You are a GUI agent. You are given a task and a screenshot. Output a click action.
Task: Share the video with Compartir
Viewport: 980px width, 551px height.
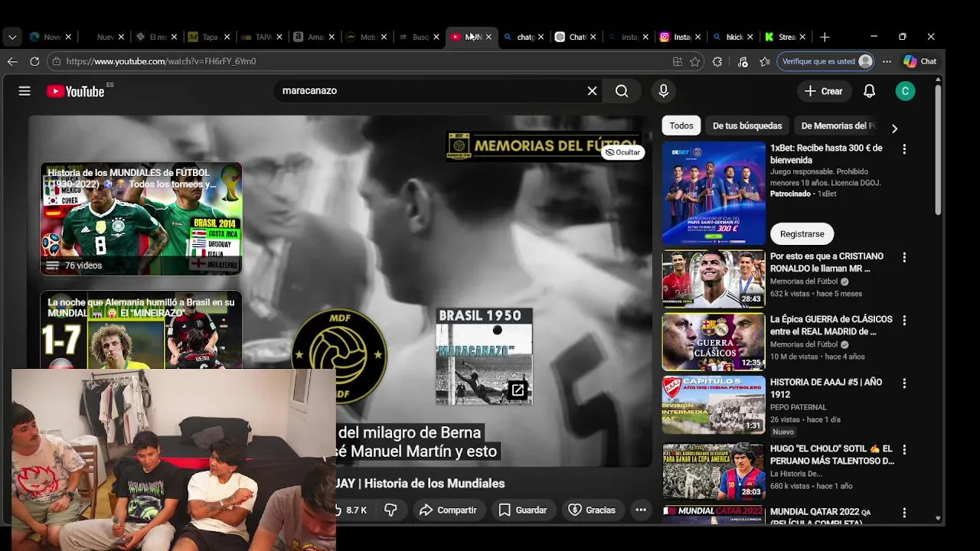click(x=448, y=510)
